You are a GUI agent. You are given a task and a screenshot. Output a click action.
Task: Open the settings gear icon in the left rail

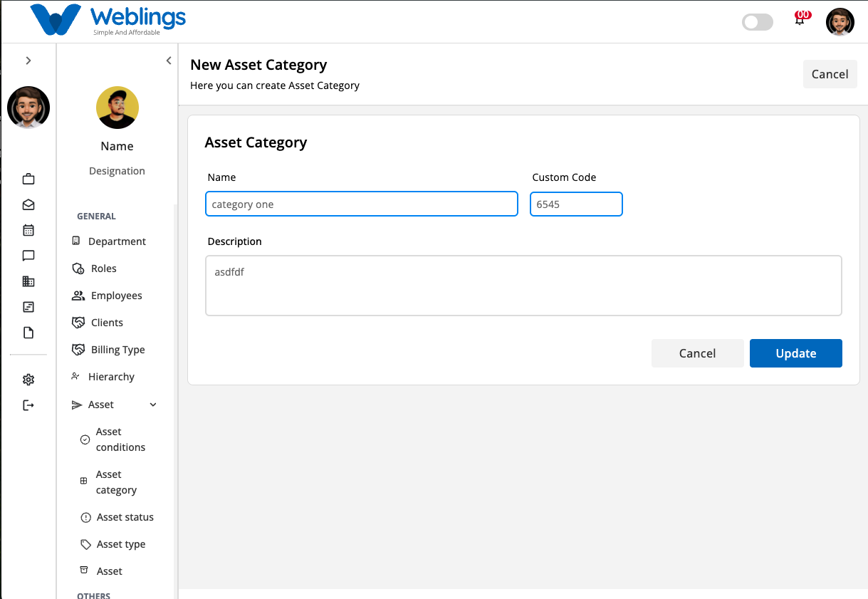click(28, 380)
